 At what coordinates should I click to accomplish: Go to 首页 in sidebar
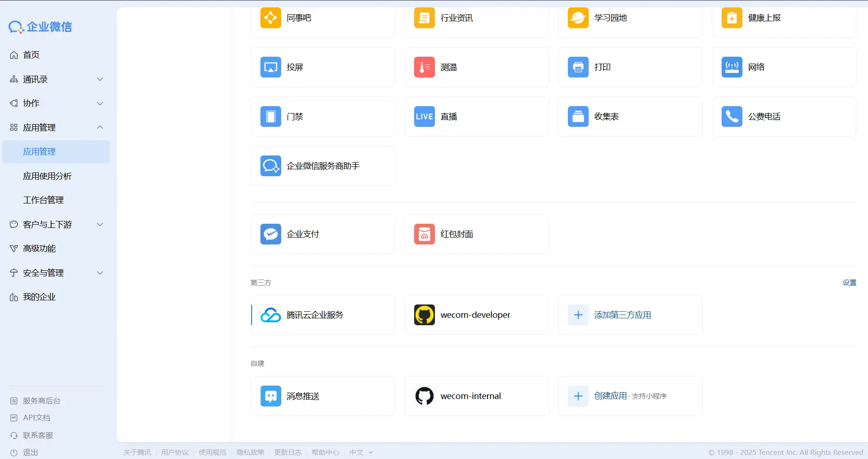click(x=31, y=55)
